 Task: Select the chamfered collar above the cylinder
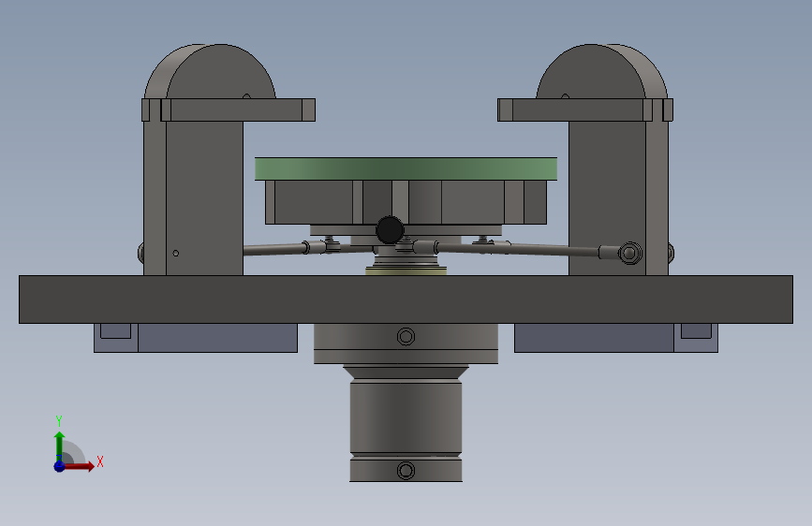(x=406, y=373)
